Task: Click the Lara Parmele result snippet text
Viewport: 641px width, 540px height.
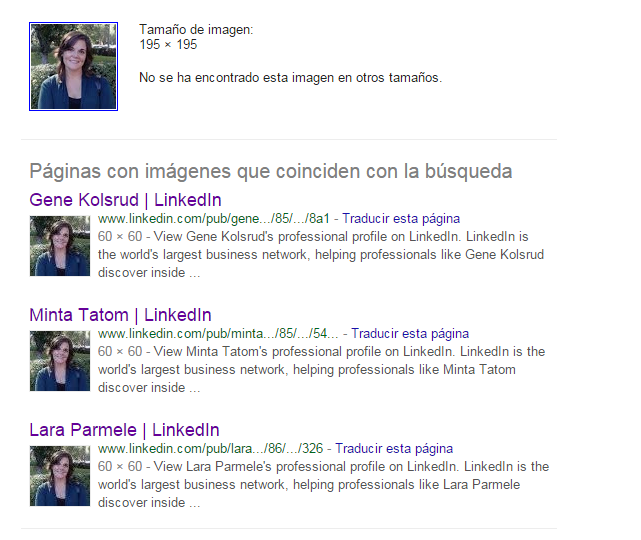Action: pyautogui.click(x=323, y=484)
